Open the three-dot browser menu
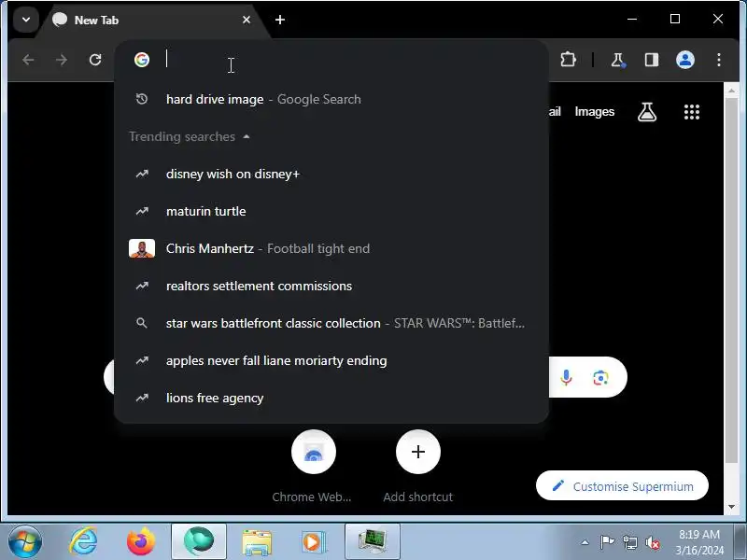The width and height of the screenshot is (747, 560). pyautogui.click(x=719, y=60)
